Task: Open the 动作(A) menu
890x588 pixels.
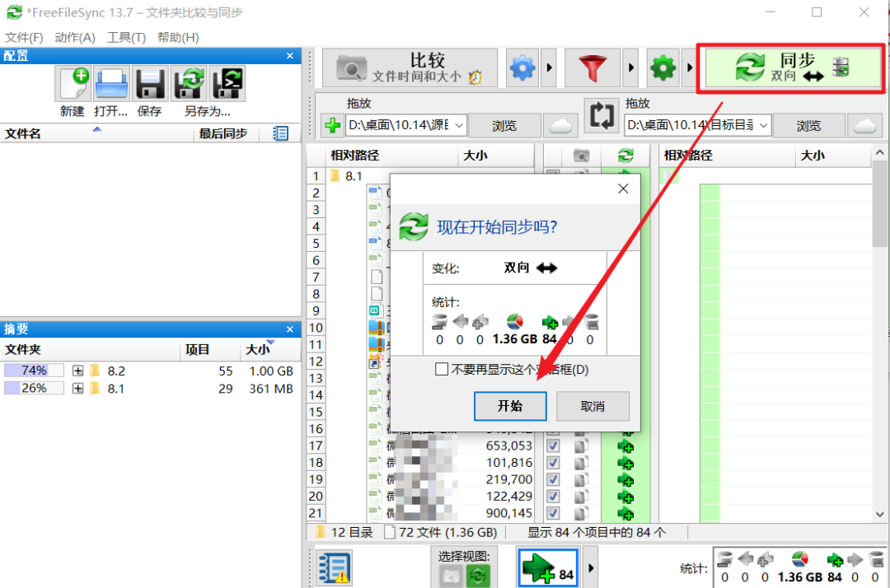Action: pos(74,37)
